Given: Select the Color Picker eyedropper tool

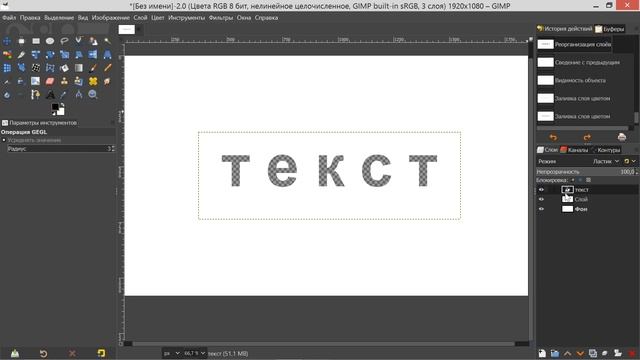Looking at the screenshot, I should pyautogui.click(x=64, y=95).
